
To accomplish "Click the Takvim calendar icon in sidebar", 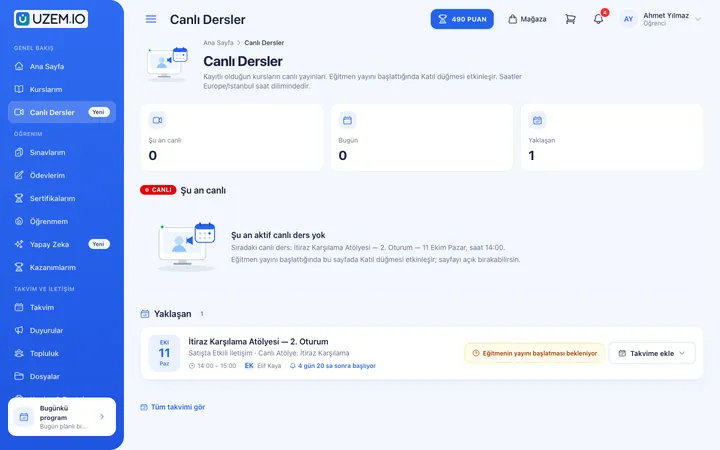I will [x=19, y=307].
